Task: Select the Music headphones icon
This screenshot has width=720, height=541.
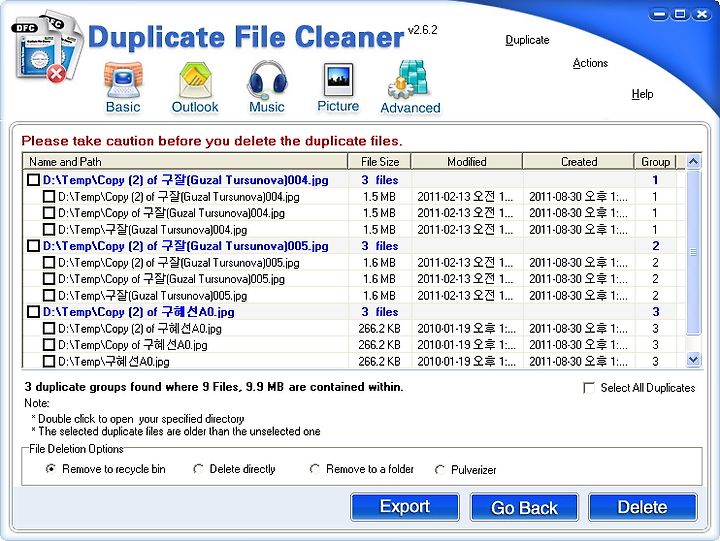Action: [267, 88]
